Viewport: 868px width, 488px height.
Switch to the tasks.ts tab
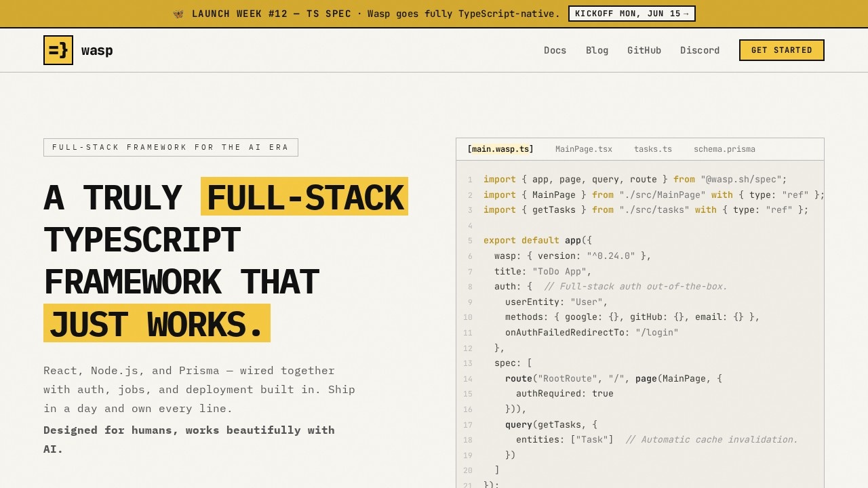tap(653, 149)
